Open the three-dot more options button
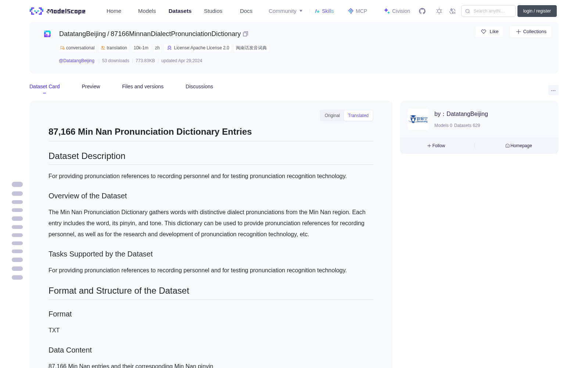Viewport: 588px width, 368px height. pos(553,90)
